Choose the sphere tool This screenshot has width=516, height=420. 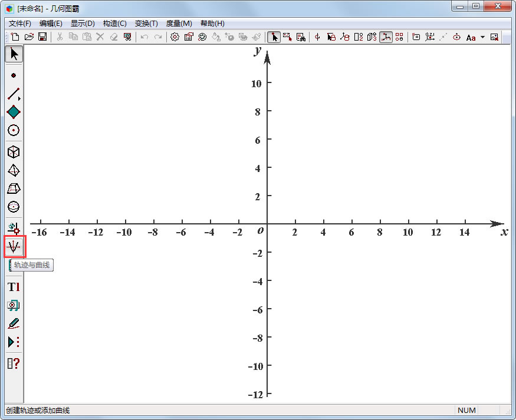coord(14,207)
